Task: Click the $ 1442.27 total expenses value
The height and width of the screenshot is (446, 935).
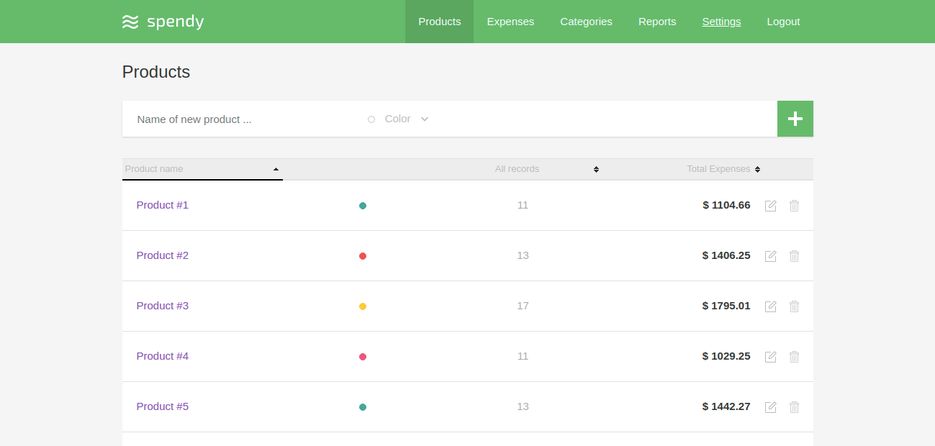Action: point(726,407)
